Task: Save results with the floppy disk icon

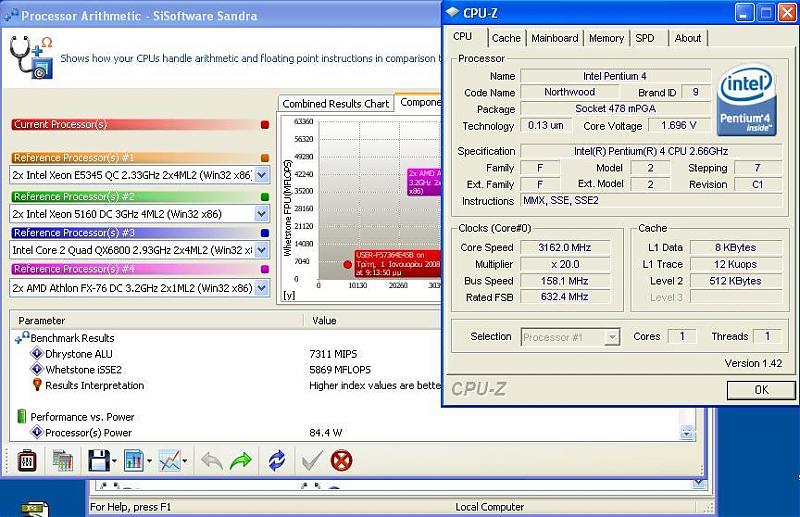Action: pos(98,461)
